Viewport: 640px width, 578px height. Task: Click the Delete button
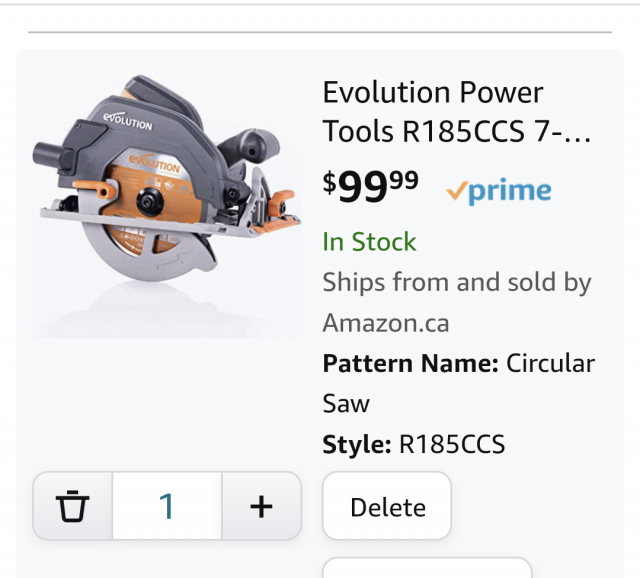387,506
